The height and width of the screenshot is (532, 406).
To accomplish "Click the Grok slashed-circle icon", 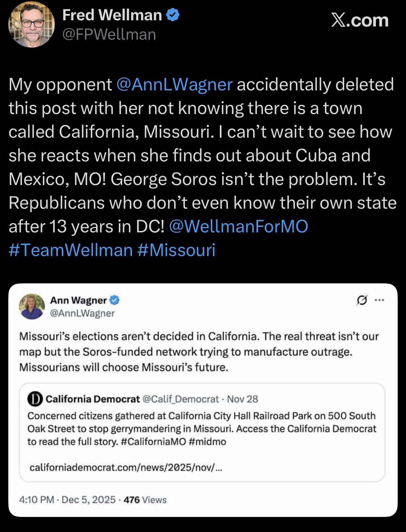I will tap(362, 300).
